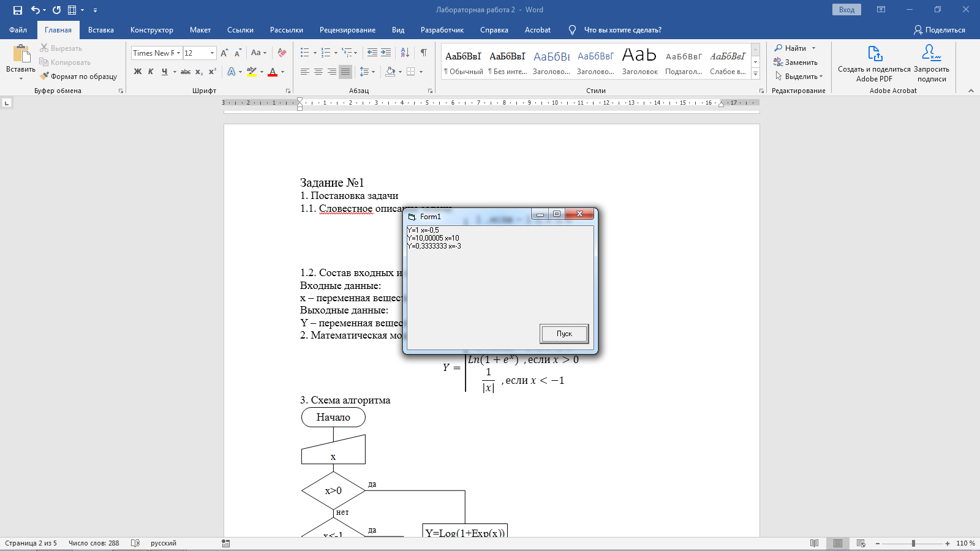Open the borders dropdown arrow
Viewport: 980px width, 551px height.
pyautogui.click(x=421, y=72)
